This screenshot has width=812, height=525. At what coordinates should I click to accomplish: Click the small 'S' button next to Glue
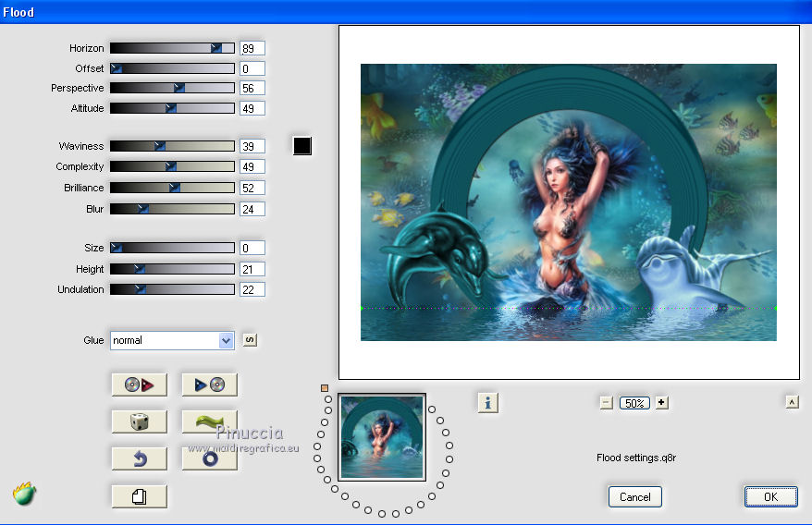(250, 339)
